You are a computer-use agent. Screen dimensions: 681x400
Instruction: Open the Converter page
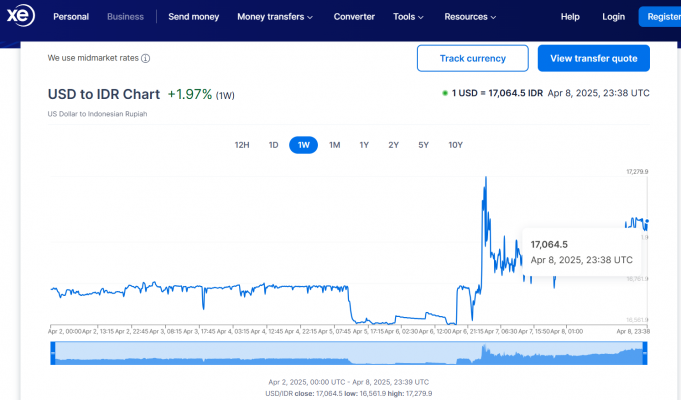pyautogui.click(x=354, y=17)
